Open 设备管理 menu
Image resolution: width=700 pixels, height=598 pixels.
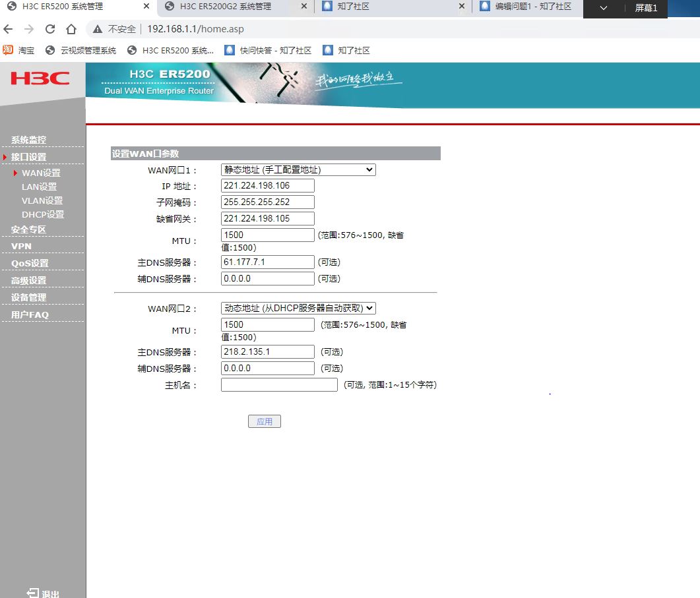pyautogui.click(x=28, y=297)
